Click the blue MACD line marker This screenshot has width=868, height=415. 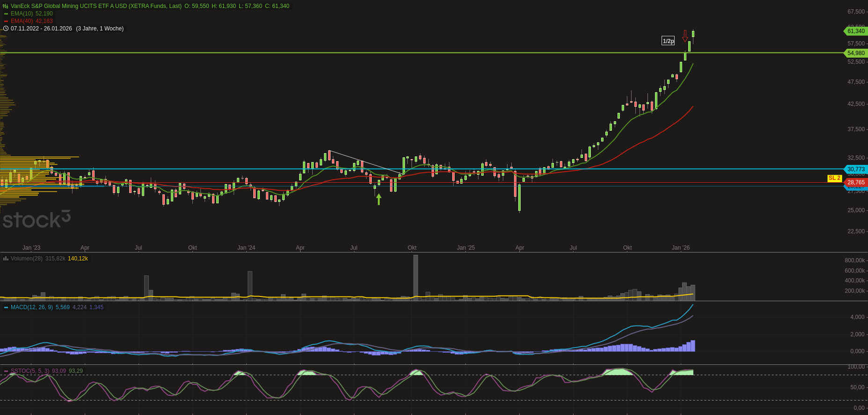6,307
